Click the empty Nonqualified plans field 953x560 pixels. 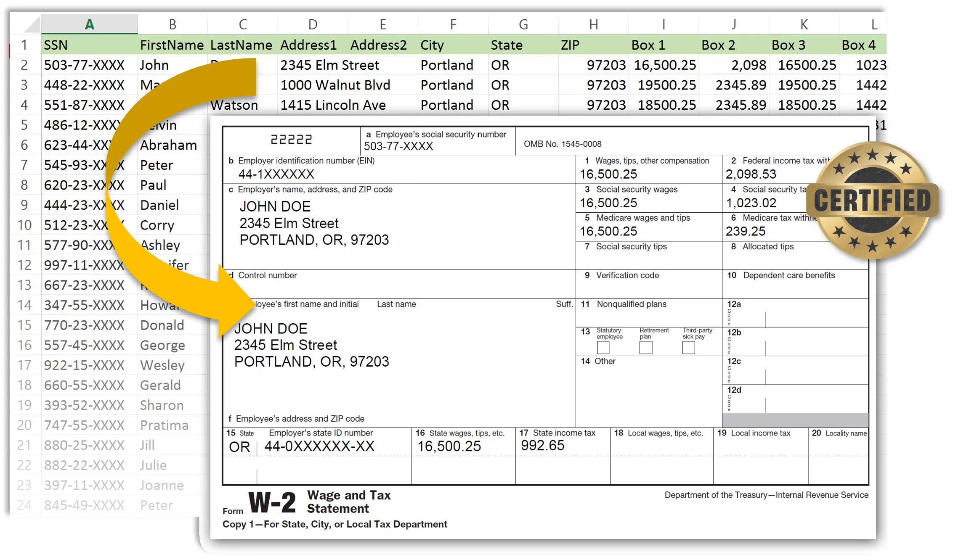pyautogui.click(x=649, y=313)
